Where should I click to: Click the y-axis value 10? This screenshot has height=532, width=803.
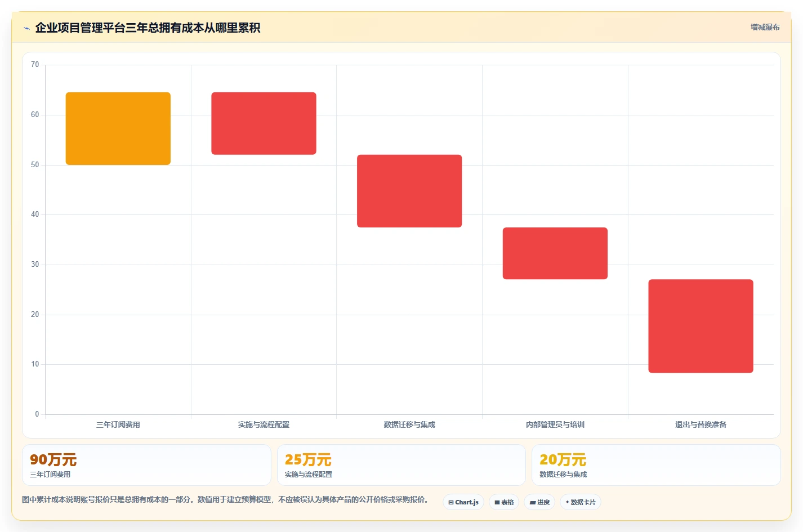tap(35, 364)
